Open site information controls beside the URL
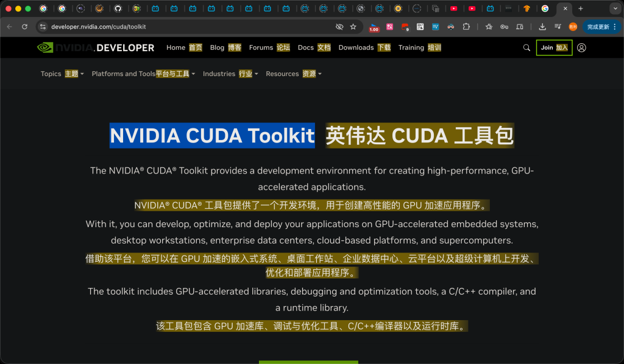Image resolution: width=624 pixels, height=364 pixels. coord(43,27)
